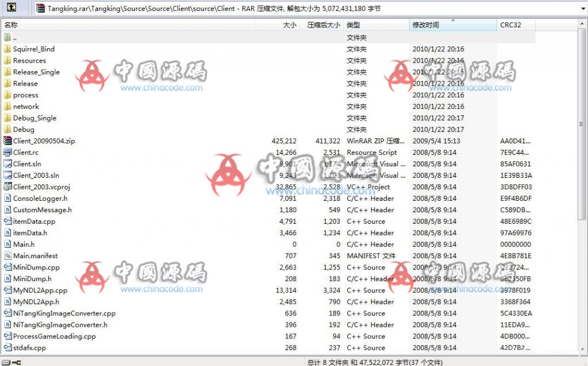Select the NiTangKingImageConverter.h file name
Viewport: 588px width, 366px height.
(60, 325)
